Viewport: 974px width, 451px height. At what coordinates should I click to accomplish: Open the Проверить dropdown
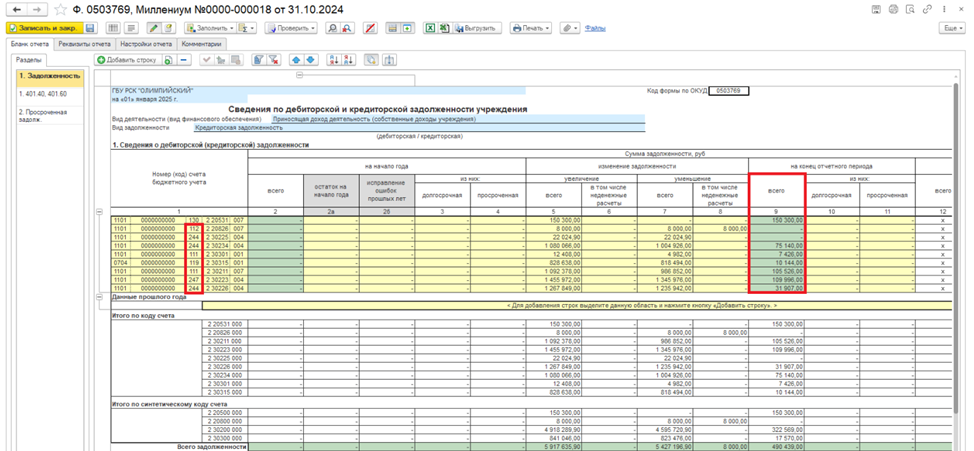(x=291, y=29)
